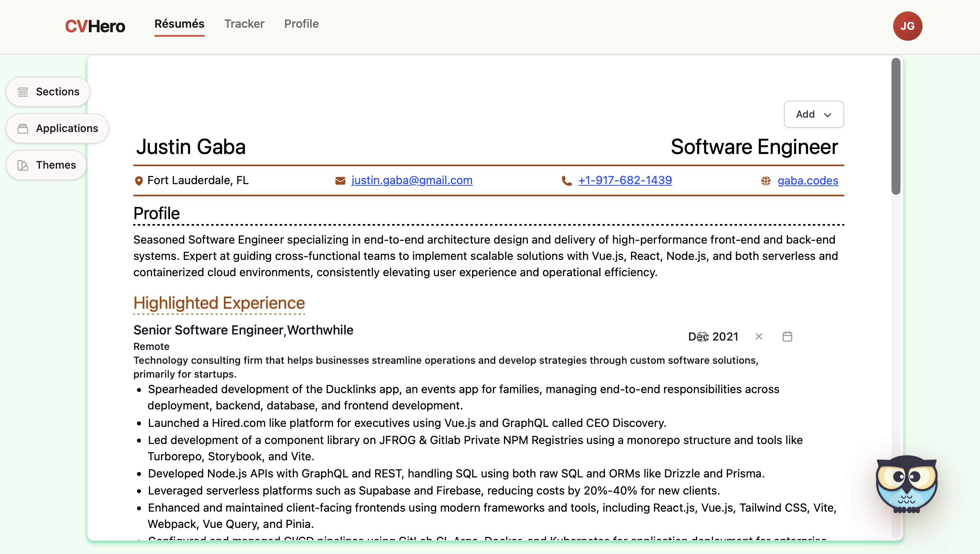The height and width of the screenshot is (554, 980).
Task: Open the Applications panel
Action: (57, 129)
